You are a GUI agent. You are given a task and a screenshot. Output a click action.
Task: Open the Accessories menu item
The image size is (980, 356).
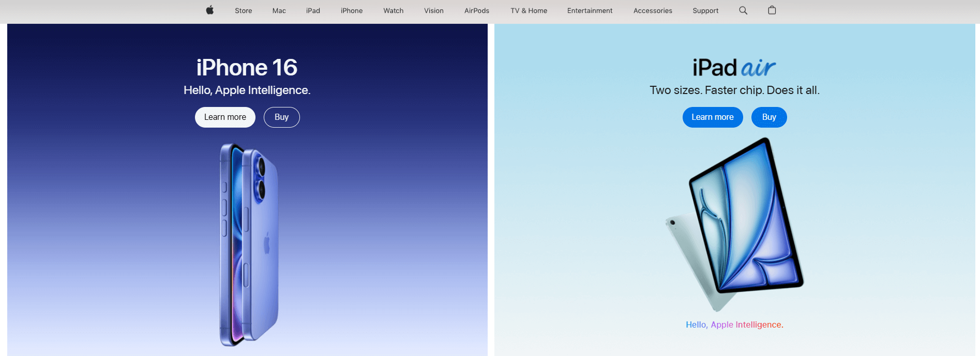pyautogui.click(x=653, y=10)
